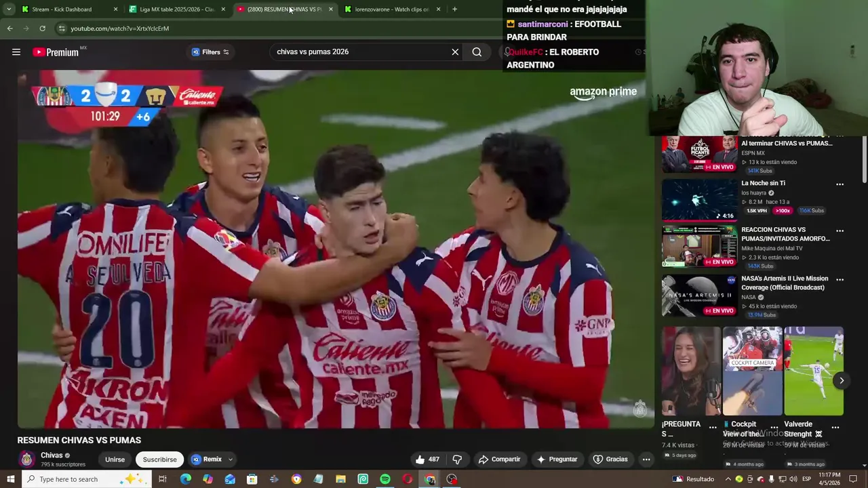Viewport: 868px width, 488px height.
Task: Open the Filters button in header
Action: click(210, 52)
